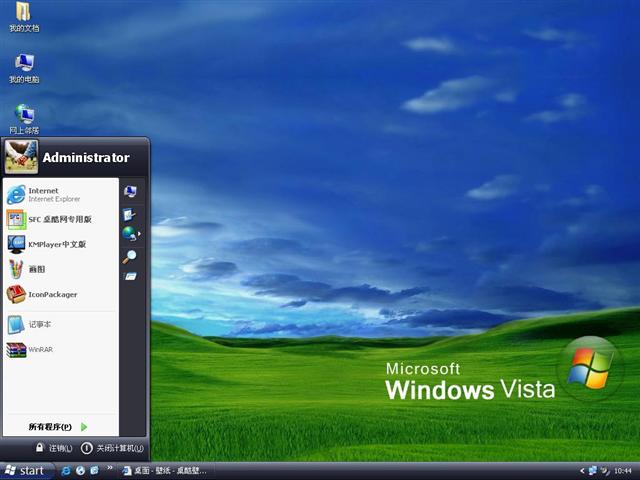Launch Internet Explorer from Start menu
This screenshot has width=640, height=480.
[x=61, y=195]
